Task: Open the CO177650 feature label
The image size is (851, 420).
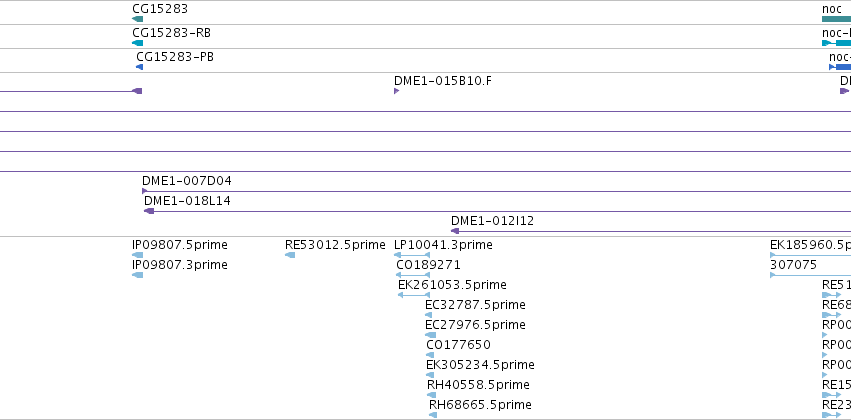Action: 459,345
